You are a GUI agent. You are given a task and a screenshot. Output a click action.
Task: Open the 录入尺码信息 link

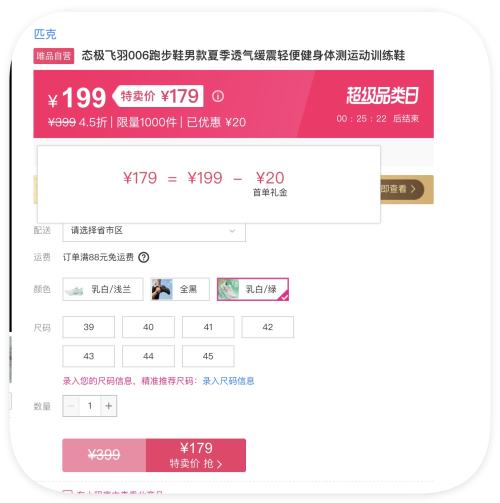click(228, 381)
